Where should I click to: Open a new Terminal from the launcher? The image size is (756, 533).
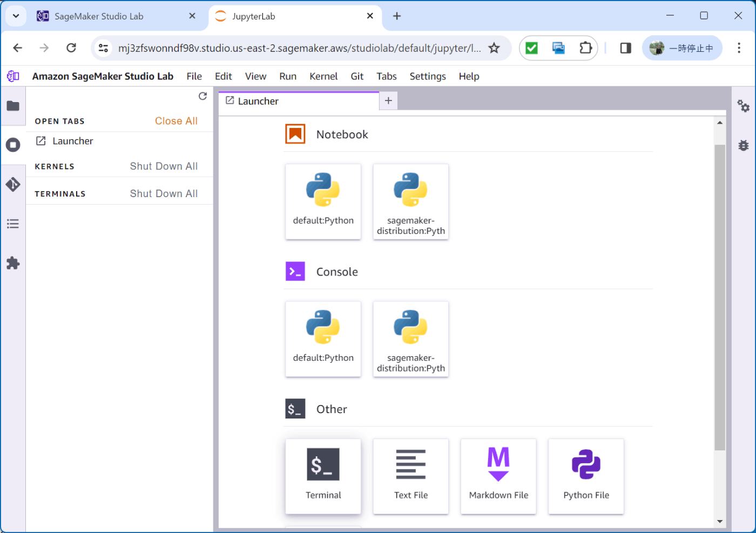323,476
